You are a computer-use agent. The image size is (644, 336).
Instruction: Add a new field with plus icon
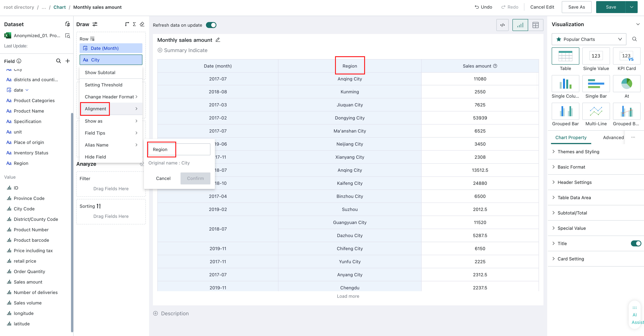pos(67,61)
